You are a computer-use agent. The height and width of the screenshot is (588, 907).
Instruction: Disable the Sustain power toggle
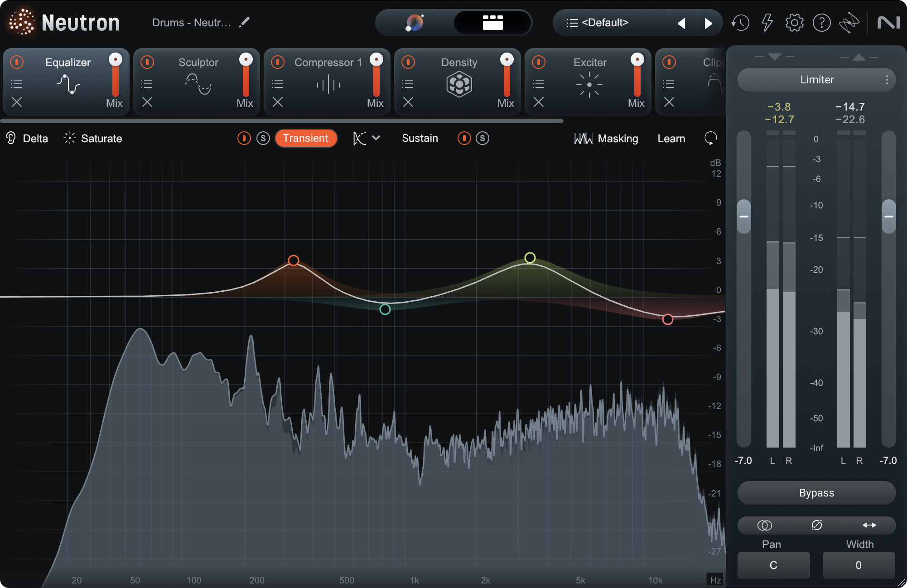point(463,138)
